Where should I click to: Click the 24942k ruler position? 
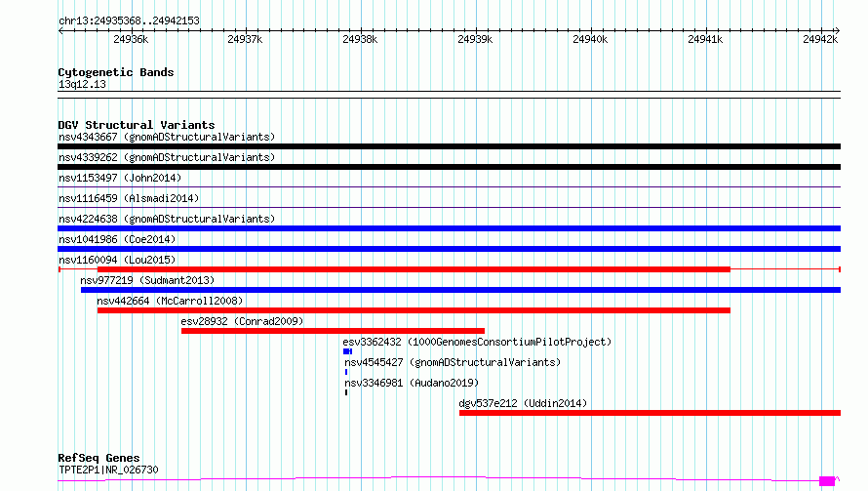(x=820, y=39)
